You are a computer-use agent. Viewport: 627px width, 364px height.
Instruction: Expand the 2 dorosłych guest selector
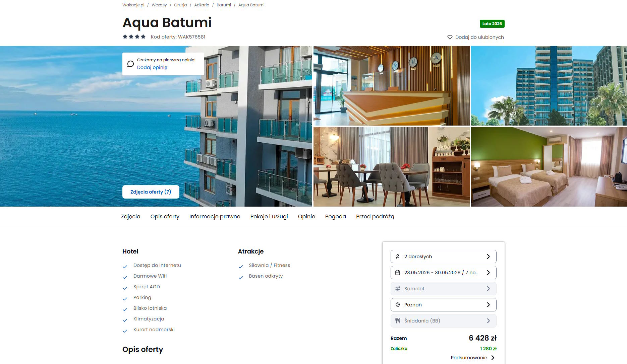(443, 257)
